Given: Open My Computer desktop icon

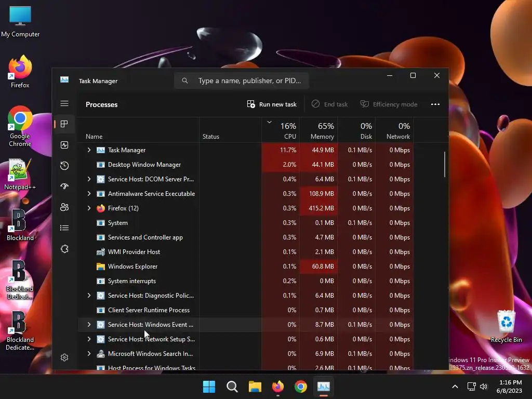Looking at the screenshot, I should click(20, 22).
